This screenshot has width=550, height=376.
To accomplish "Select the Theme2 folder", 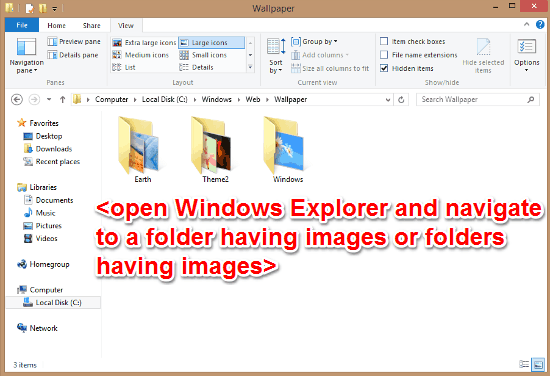I will coord(212,150).
